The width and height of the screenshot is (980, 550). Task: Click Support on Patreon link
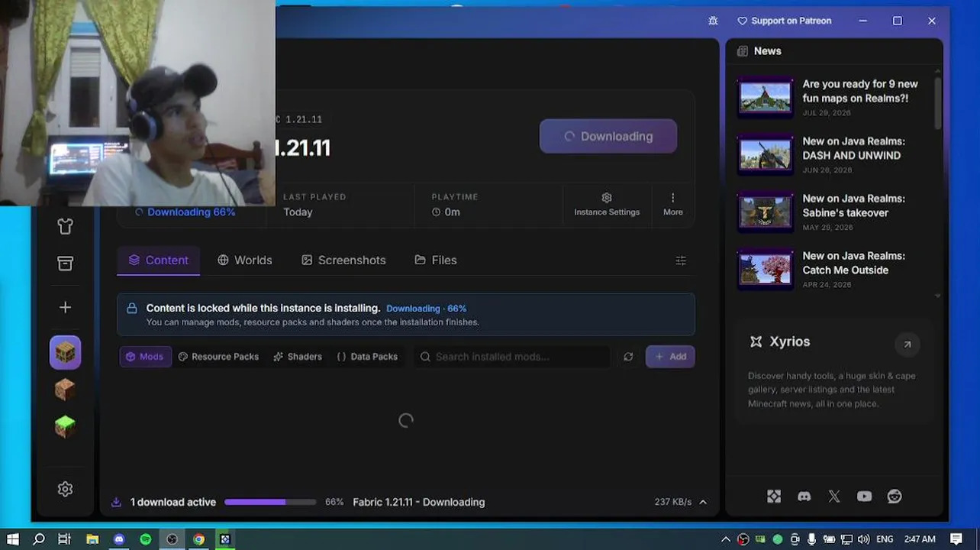(785, 21)
